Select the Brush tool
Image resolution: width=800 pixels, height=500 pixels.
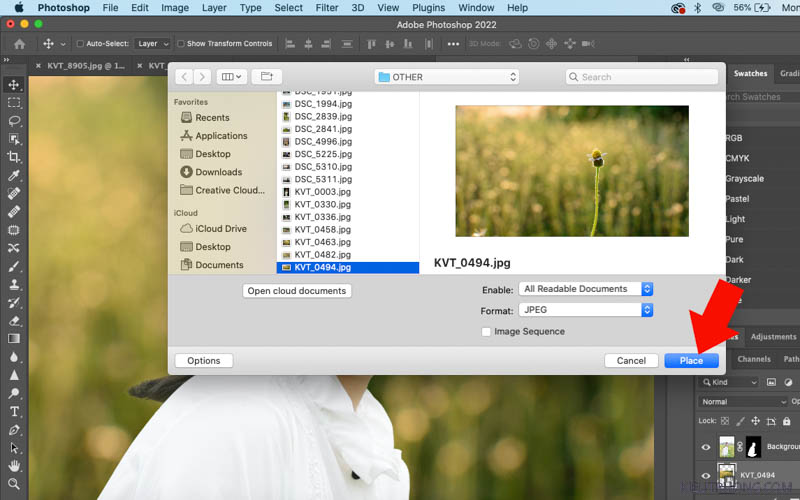pos(14,266)
